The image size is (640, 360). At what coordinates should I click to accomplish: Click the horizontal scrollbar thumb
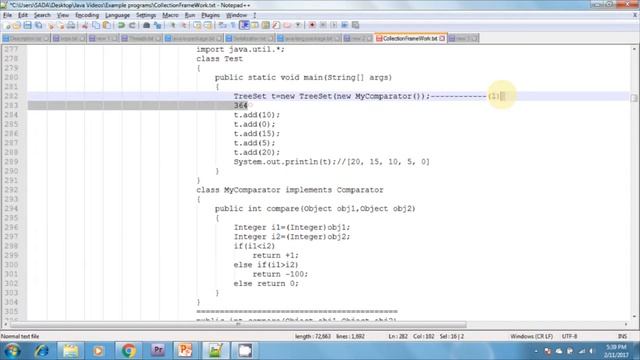coord(238,324)
